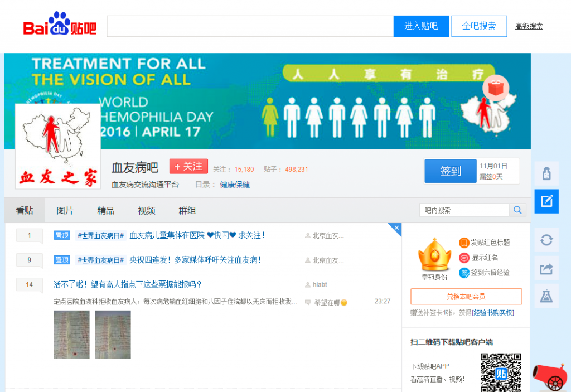Click the share arrow icon in the sidebar
Viewport: 571px width, 392px height.
tap(546, 269)
